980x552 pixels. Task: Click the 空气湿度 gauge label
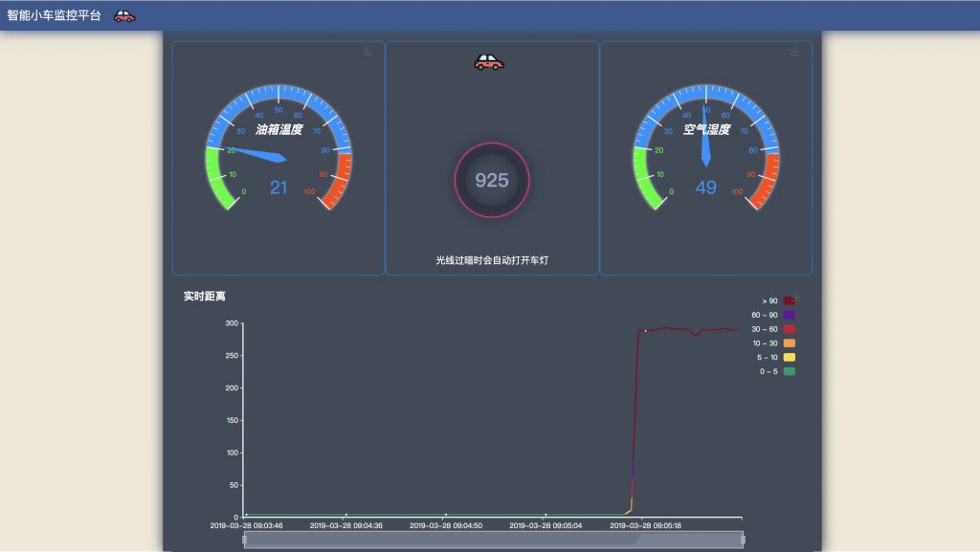click(706, 129)
